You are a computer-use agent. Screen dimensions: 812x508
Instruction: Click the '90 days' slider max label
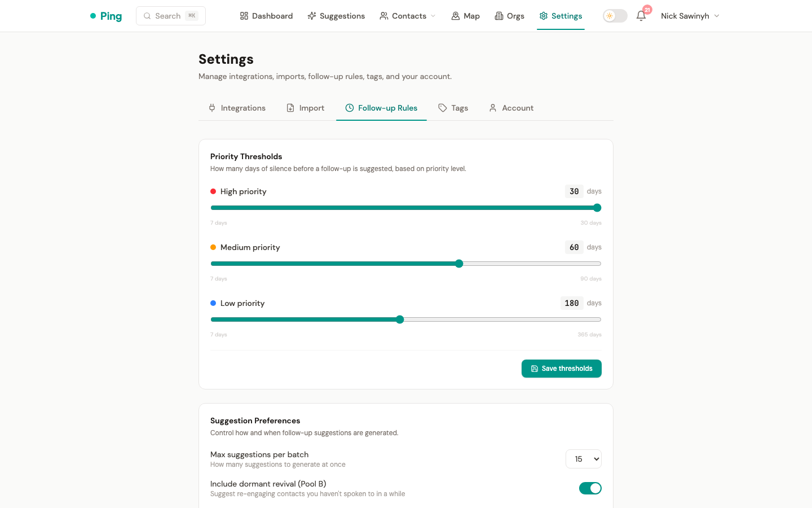click(591, 279)
